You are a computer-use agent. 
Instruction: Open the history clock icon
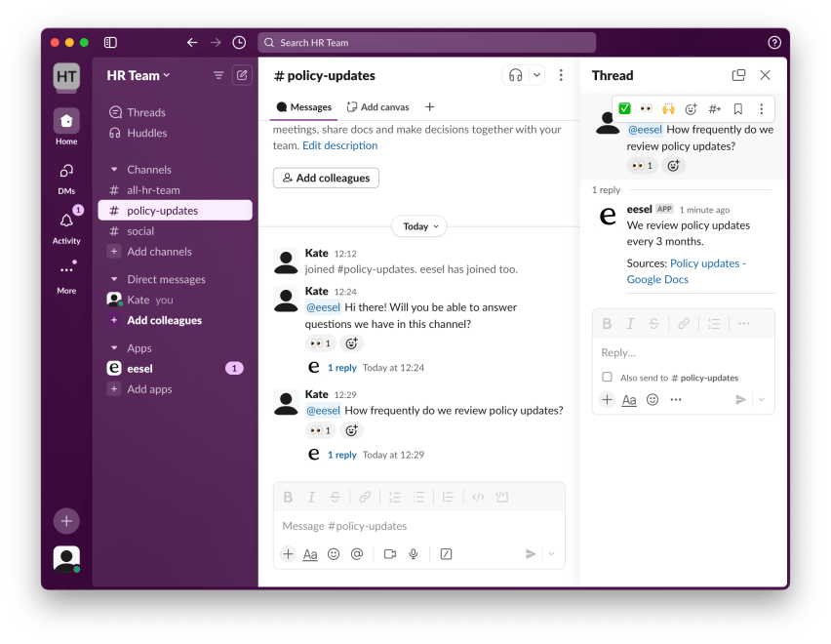[x=239, y=43]
